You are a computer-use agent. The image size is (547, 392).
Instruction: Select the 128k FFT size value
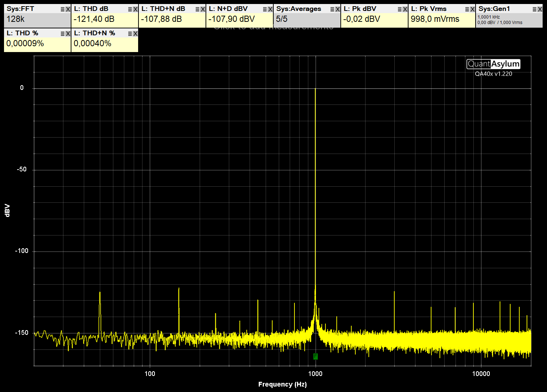[x=16, y=19]
